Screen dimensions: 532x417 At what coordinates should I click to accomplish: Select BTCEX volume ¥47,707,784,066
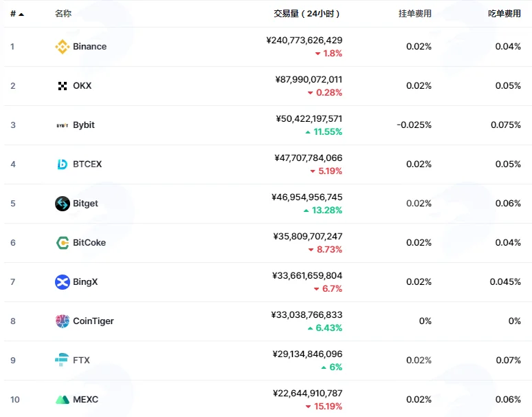[x=309, y=158]
